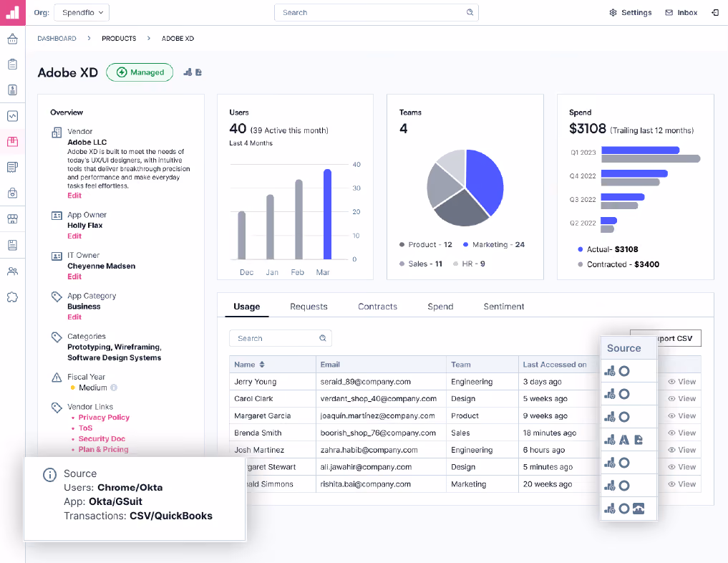The width and height of the screenshot is (728, 563).
Task: Select the highlighted products box sidebar icon
Action: pos(13,141)
